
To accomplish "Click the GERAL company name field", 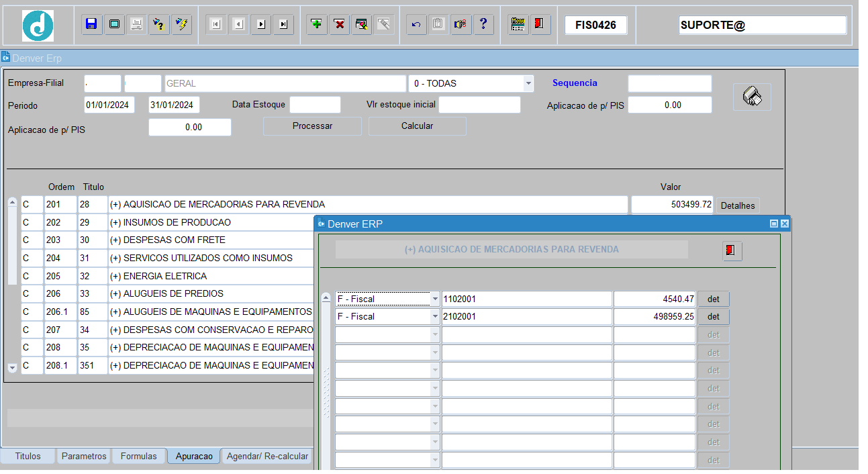I will [x=285, y=83].
